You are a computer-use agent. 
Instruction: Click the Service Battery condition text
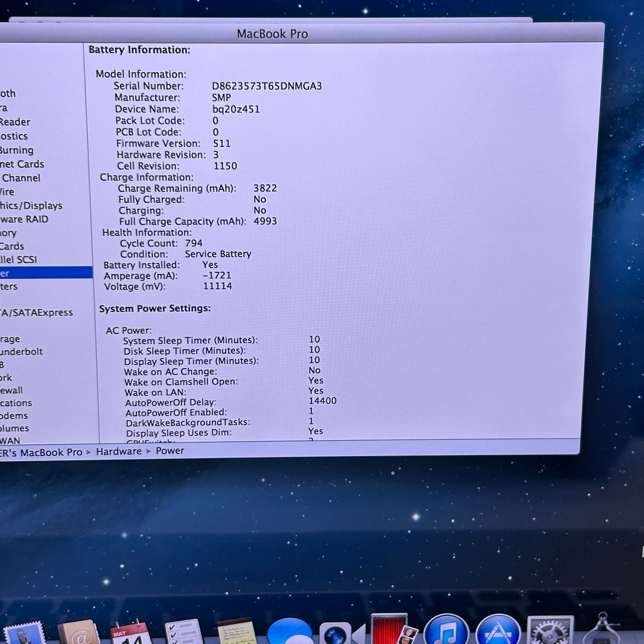point(218,254)
